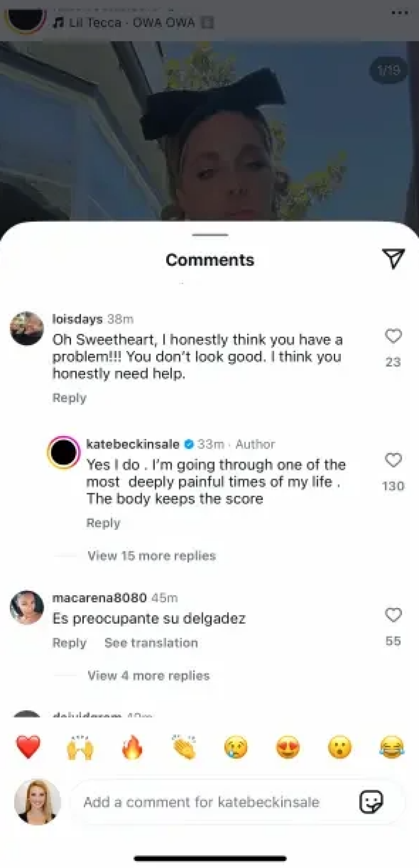Tap the crying face emoji reaction

pyautogui.click(x=236, y=746)
